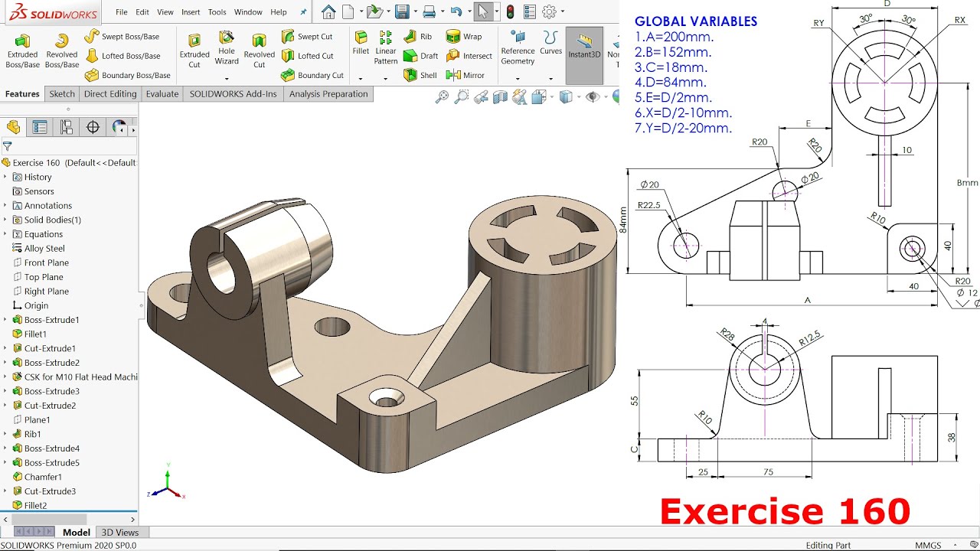Viewport: 980px width, 551px height.
Task: Activate the Extruded Cut tool
Action: click(194, 51)
